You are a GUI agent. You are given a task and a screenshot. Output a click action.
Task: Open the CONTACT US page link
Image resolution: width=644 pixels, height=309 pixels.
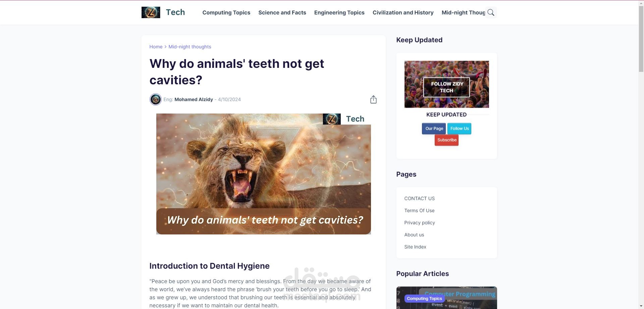[x=419, y=198]
